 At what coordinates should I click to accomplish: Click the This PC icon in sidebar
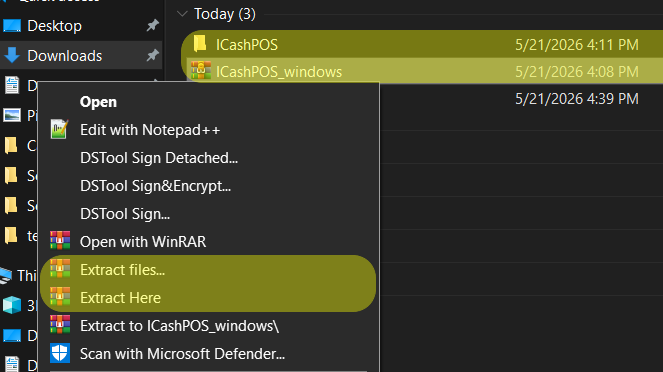[6, 276]
